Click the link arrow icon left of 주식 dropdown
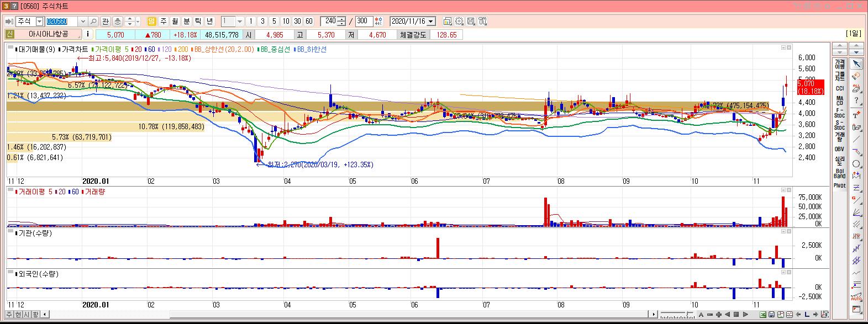The image size is (868, 324). pos(9,22)
